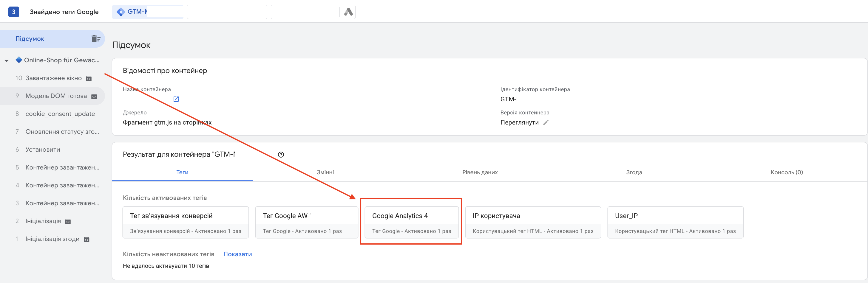Click code icon next to Ініціалізація згоди
This screenshot has width=868, height=283.
pyautogui.click(x=87, y=240)
